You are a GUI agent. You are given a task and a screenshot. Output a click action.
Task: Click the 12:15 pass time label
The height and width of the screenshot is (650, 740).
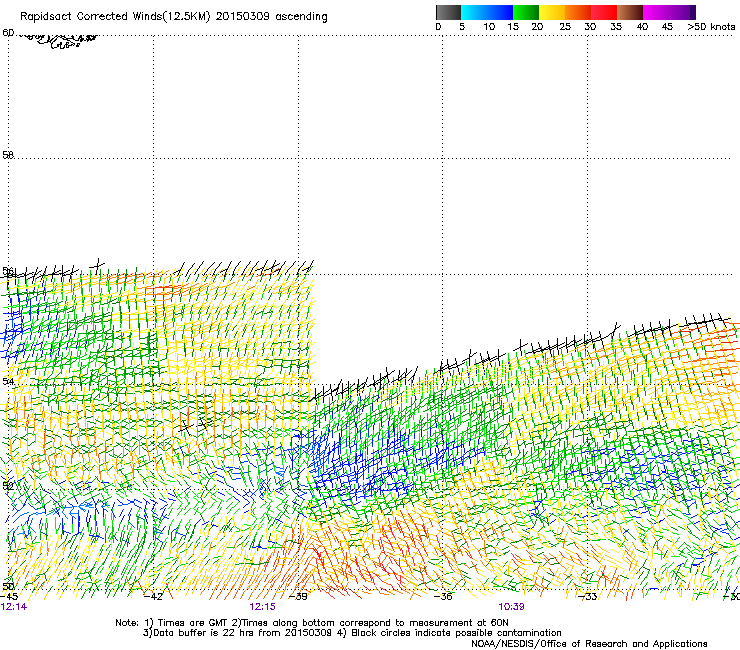pyautogui.click(x=262, y=607)
